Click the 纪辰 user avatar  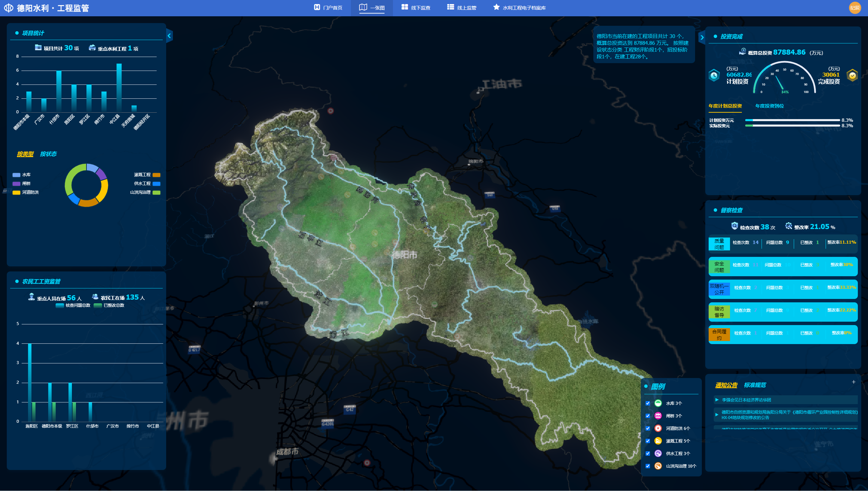(x=855, y=8)
